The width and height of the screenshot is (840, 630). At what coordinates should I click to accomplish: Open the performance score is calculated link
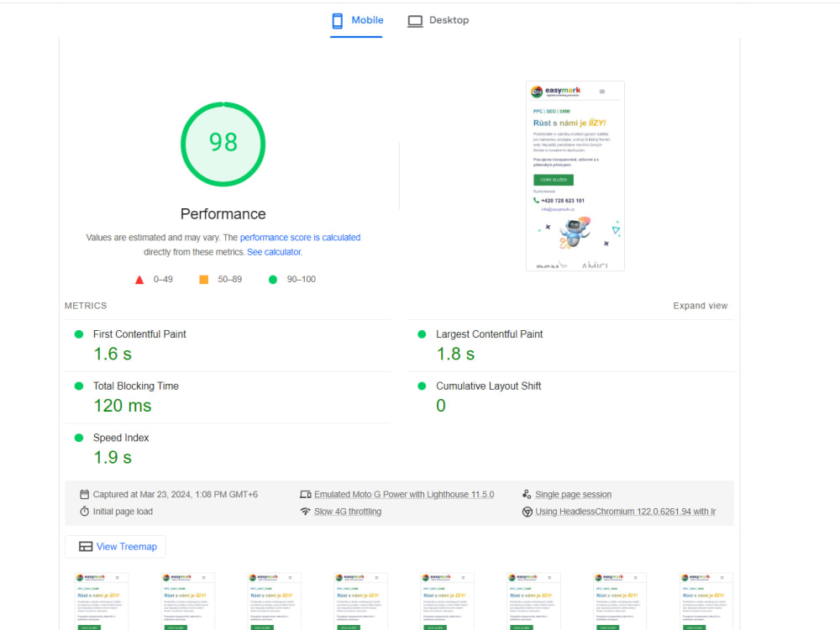[x=300, y=237]
